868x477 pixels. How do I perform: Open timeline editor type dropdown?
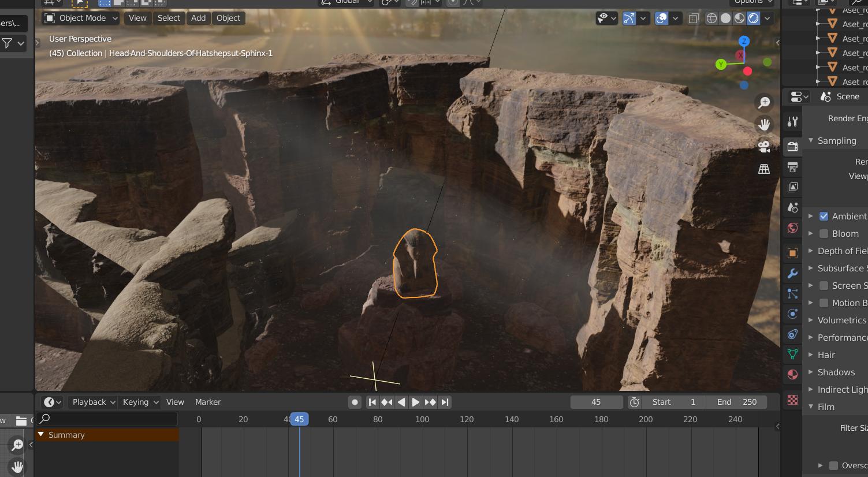tap(53, 402)
